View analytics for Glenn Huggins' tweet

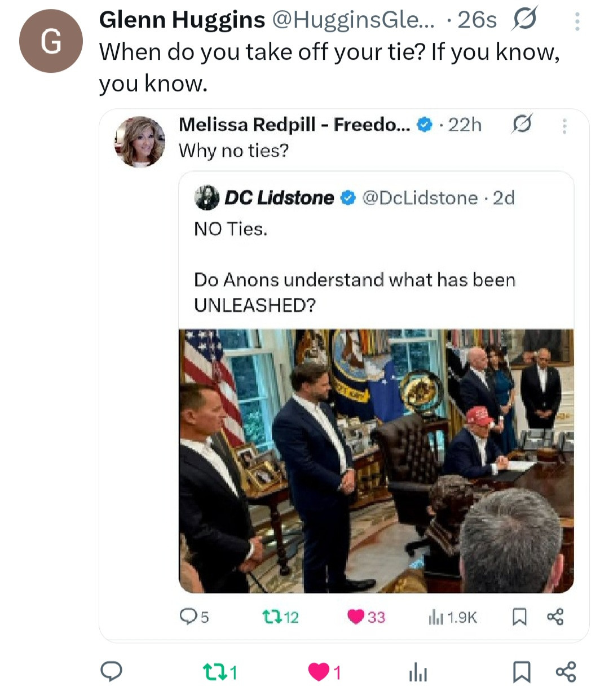(x=418, y=673)
